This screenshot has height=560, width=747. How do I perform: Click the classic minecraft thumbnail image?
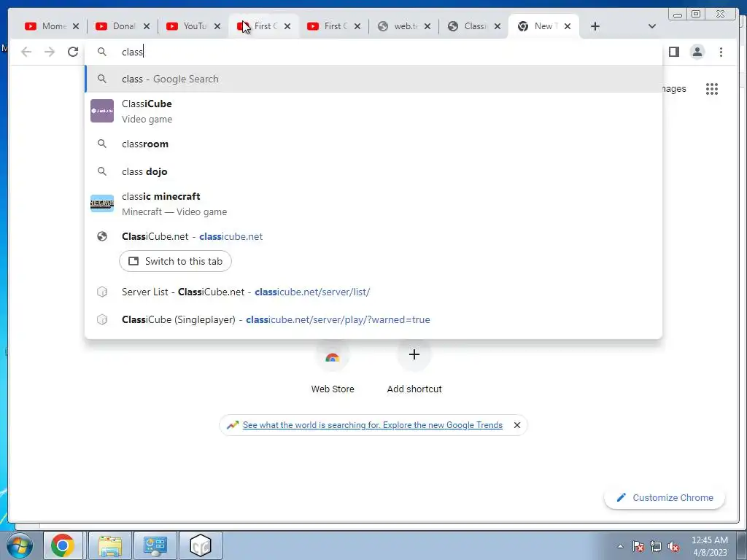coord(102,203)
